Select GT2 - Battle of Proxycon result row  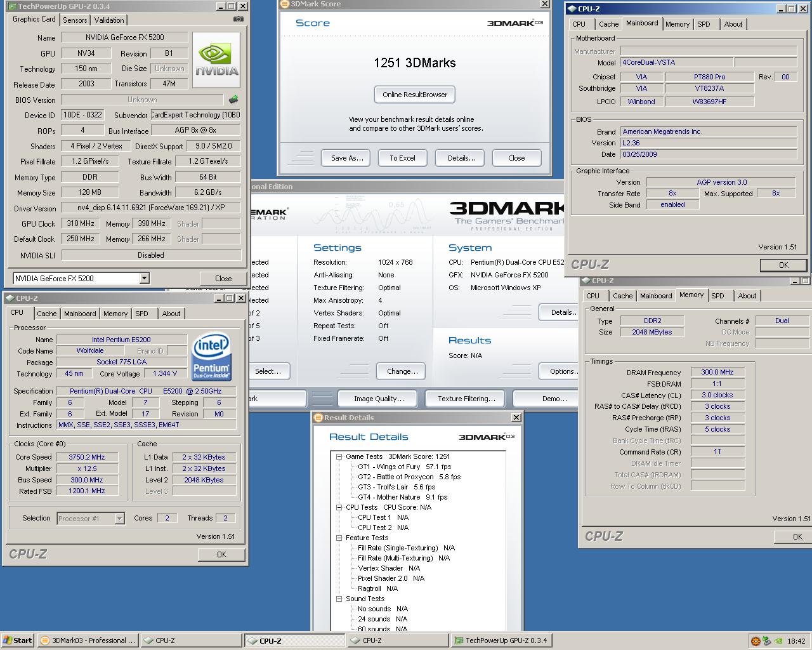[x=409, y=477]
